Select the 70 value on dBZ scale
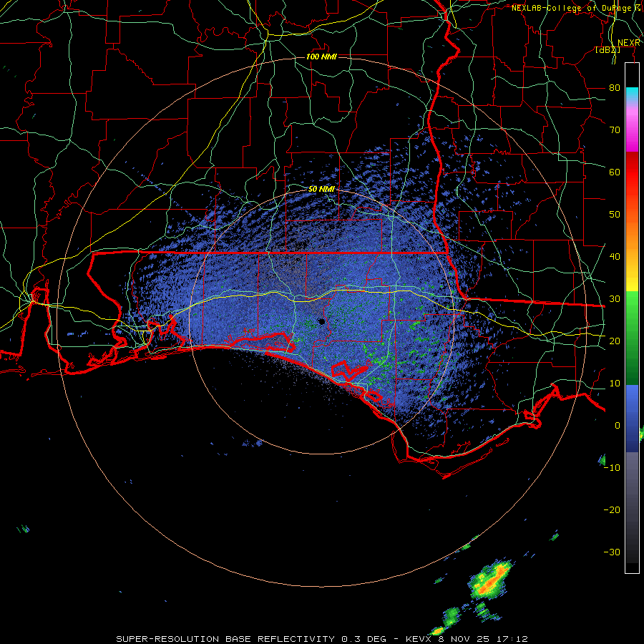 [615, 130]
